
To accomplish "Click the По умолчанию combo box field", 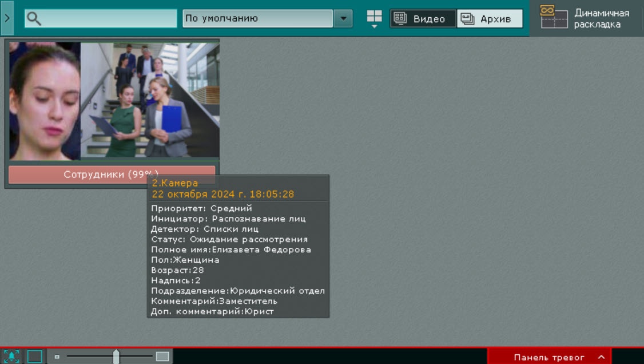I will click(257, 18).
